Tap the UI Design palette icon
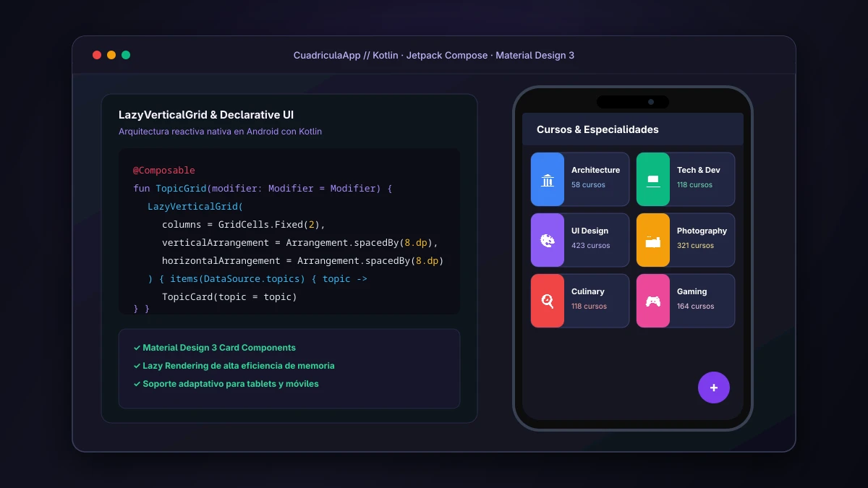 click(x=548, y=241)
